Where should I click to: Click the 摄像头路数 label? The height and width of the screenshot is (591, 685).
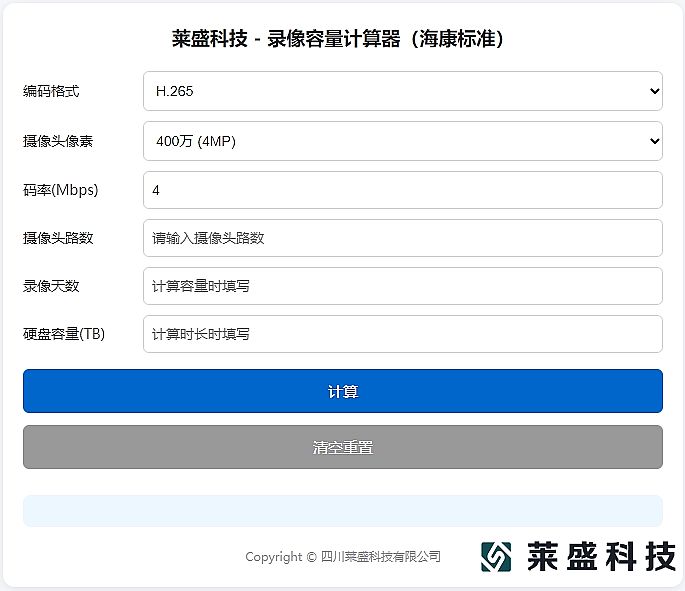[58, 238]
